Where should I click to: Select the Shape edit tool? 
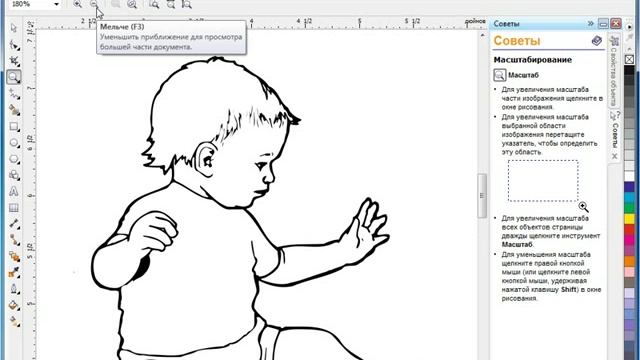point(14,44)
